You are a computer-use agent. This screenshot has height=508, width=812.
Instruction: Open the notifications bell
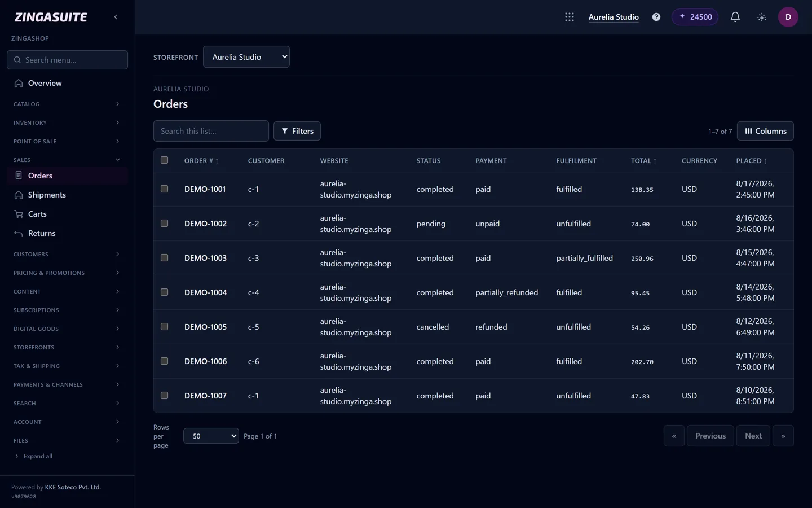coord(735,17)
